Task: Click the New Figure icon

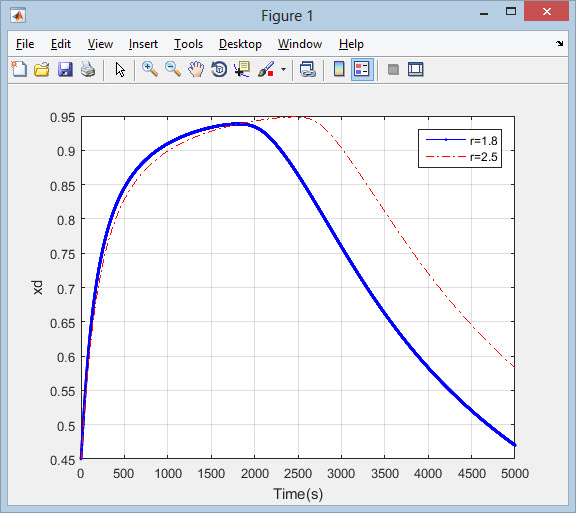Action: pyautogui.click(x=19, y=69)
